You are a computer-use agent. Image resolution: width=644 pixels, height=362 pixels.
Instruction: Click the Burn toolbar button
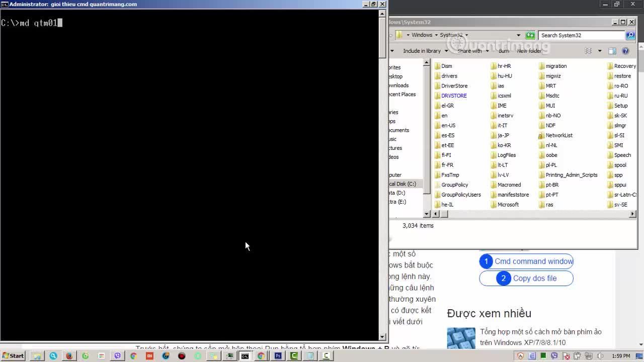[504, 51]
